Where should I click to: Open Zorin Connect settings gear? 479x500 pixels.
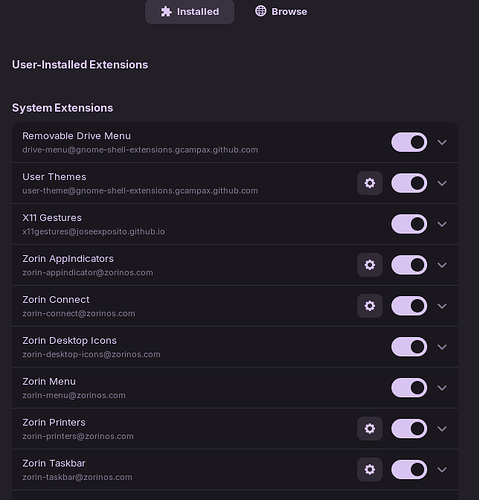coord(370,306)
